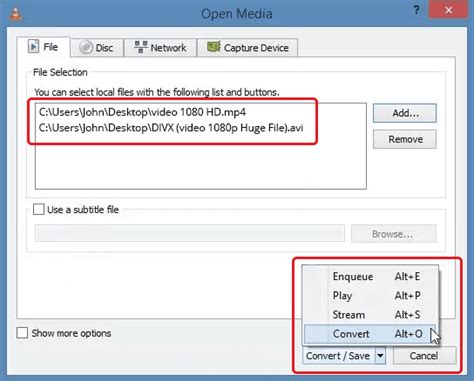Image resolution: width=474 pixels, height=381 pixels.
Task: Switch to the File tab
Action: (44, 47)
